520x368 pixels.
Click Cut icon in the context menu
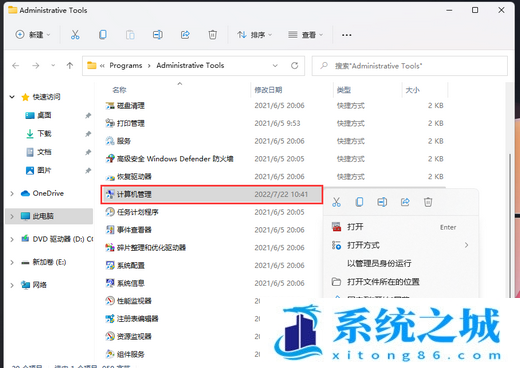coord(336,202)
